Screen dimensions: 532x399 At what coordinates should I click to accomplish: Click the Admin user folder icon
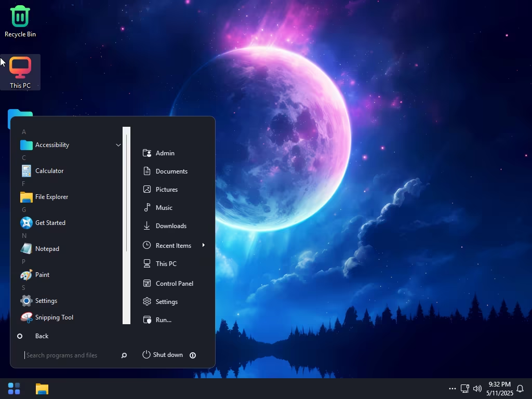(147, 153)
